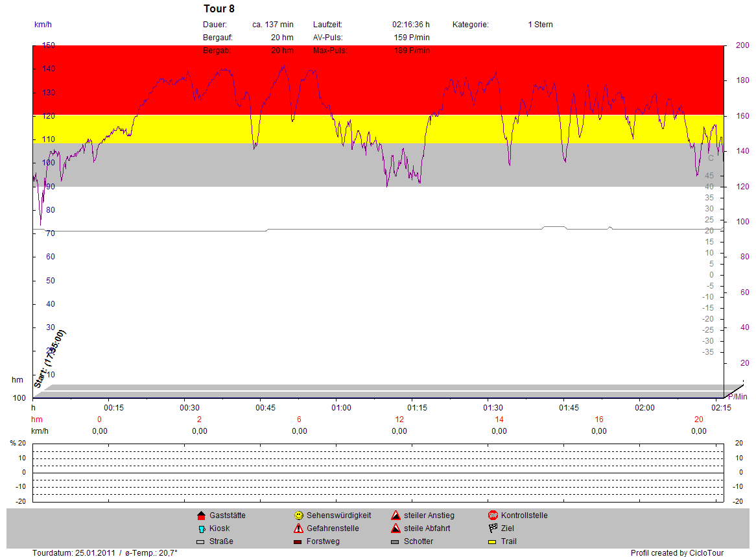This screenshot has height=557, width=756.
Task: Click the Ziel checkered flag icon
Action: point(493,528)
